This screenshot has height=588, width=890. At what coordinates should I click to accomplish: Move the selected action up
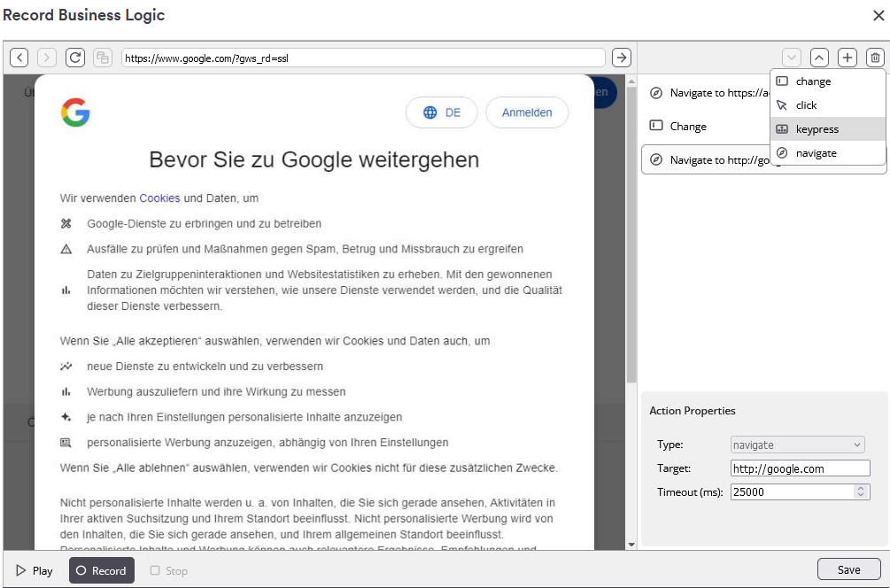tap(819, 58)
